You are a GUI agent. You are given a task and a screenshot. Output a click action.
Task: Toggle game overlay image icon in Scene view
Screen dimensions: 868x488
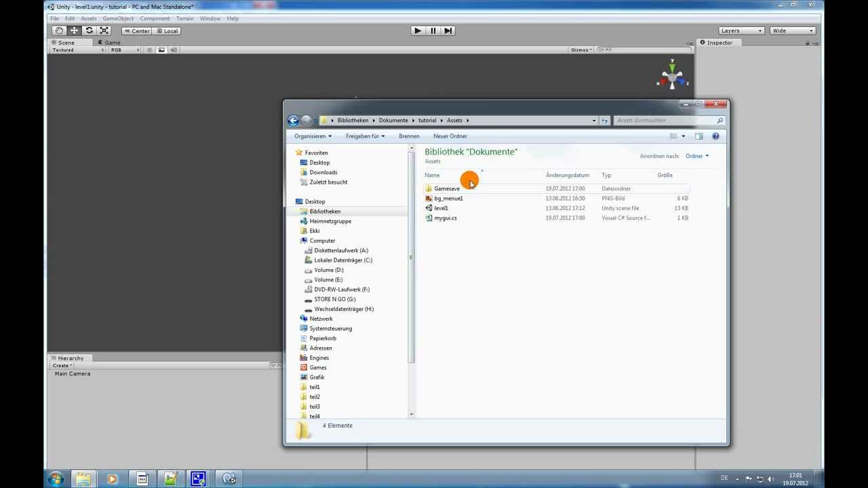pos(161,50)
